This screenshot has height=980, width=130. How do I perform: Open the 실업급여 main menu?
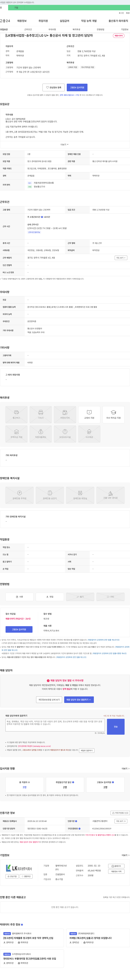coord(65,21)
